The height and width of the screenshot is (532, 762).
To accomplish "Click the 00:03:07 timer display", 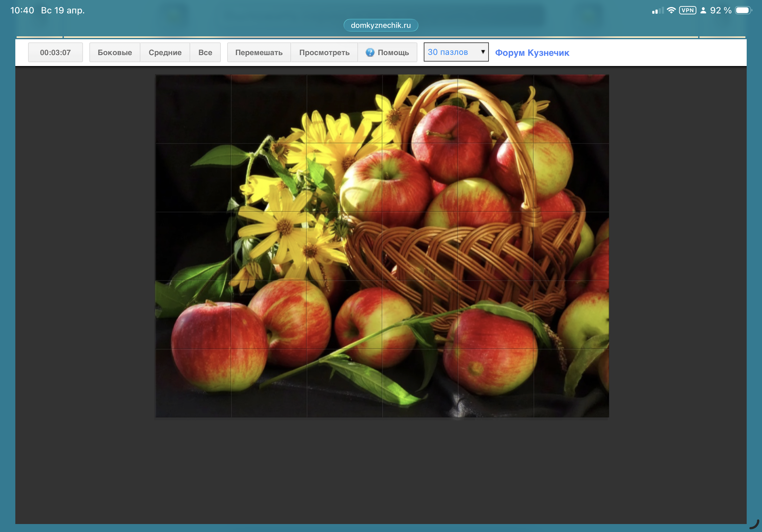I will [x=56, y=52].
